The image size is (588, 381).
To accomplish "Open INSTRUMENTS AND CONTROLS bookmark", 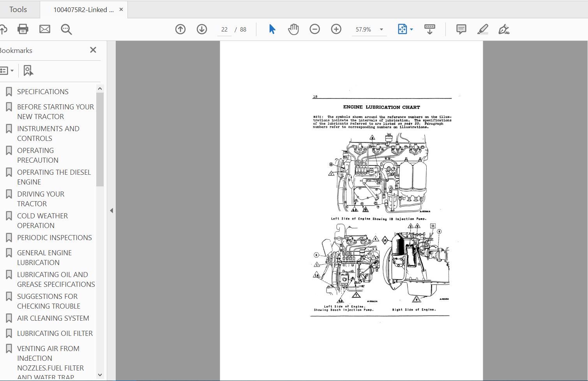I will (x=48, y=133).
